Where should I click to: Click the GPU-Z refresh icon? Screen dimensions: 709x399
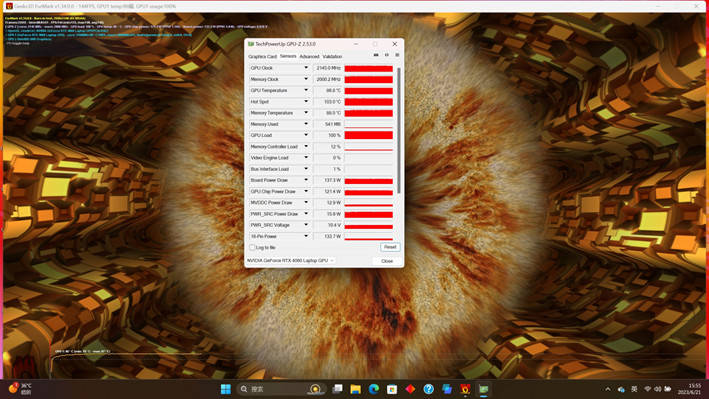point(387,55)
